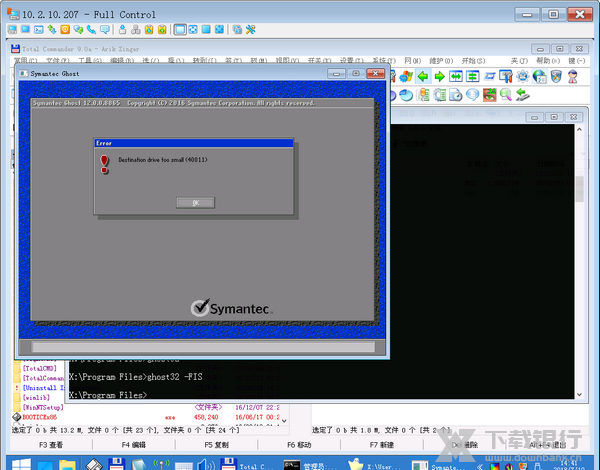Click F3 查看 button
Viewport: 600px width, 470px height.
(x=51, y=445)
